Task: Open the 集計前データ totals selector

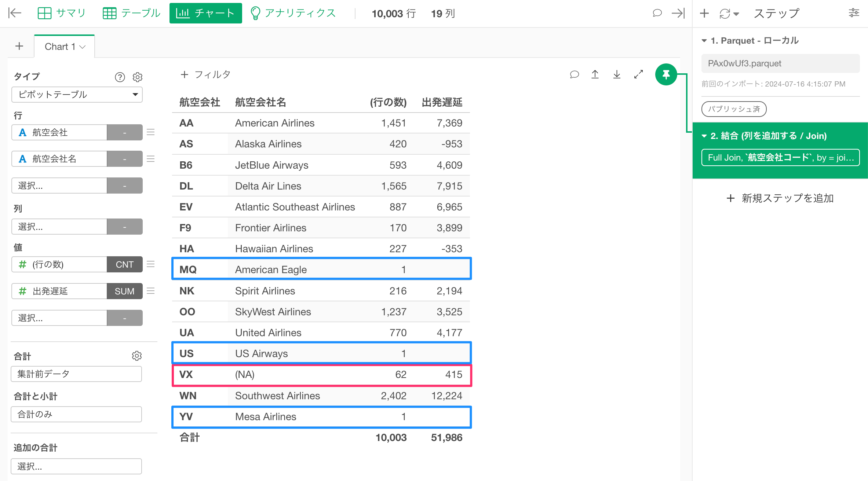Action: coord(76,374)
